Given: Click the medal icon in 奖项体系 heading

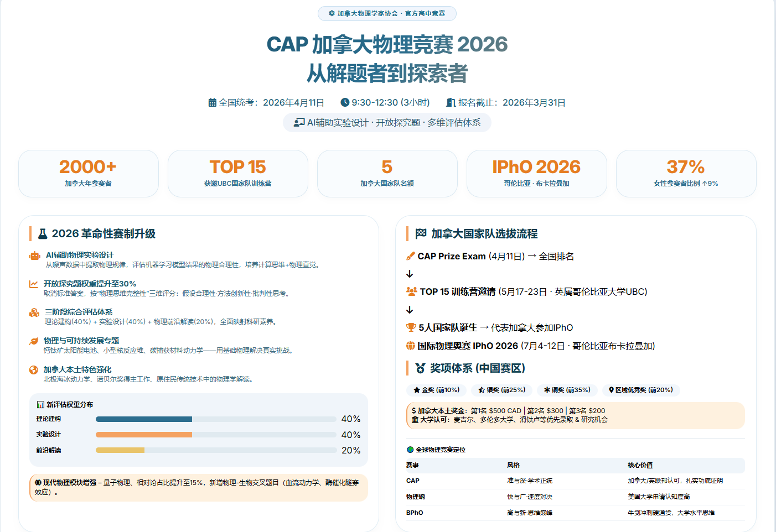Looking at the screenshot, I should [x=421, y=368].
